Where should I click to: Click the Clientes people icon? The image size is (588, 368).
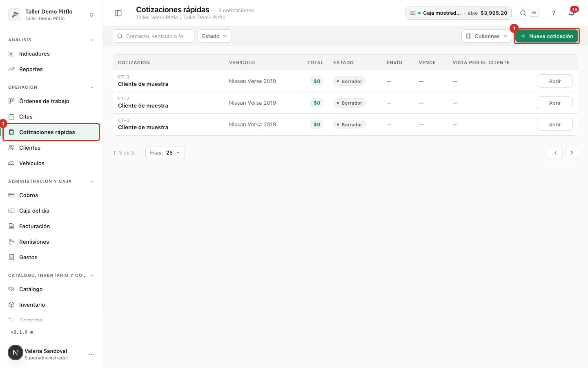11,148
